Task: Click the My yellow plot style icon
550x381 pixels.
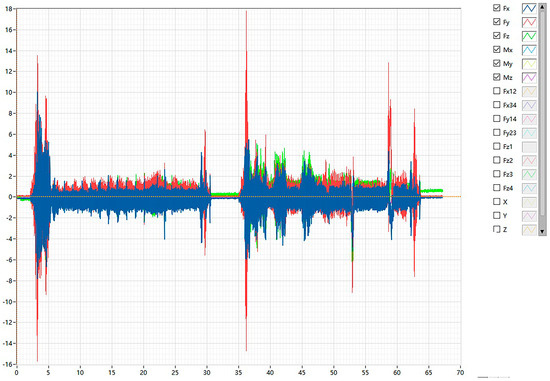Action: (529, 64)
